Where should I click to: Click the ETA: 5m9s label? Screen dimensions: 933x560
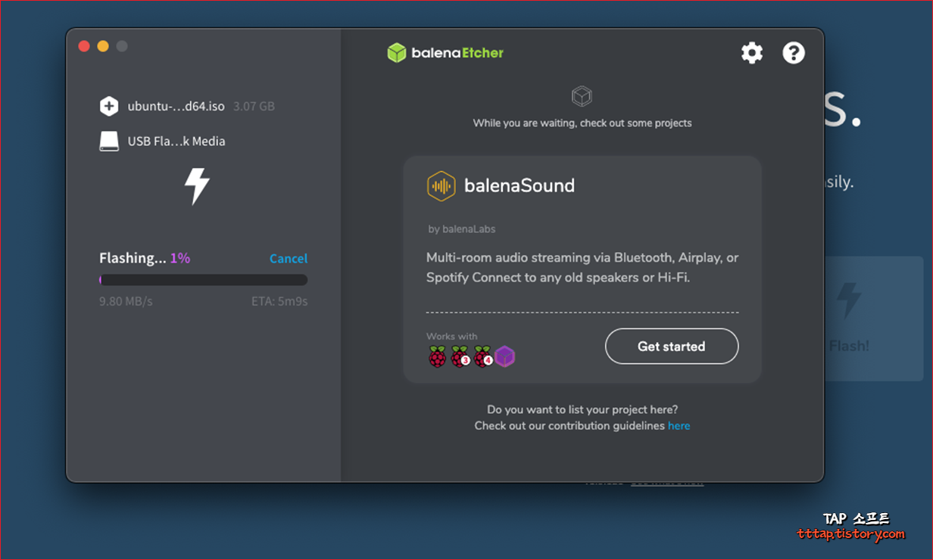point(279,301)
